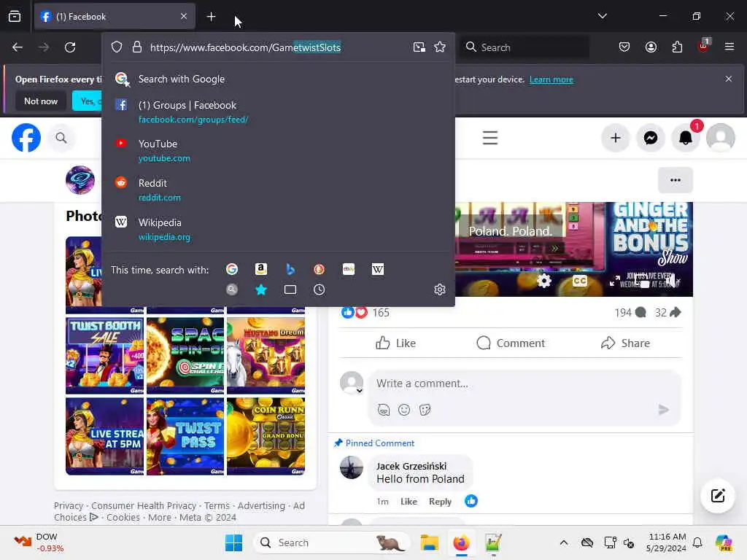This screenshot has height=560, width=747.
Task: Open the Pocket save icon
Action: (x=624, y=47)
